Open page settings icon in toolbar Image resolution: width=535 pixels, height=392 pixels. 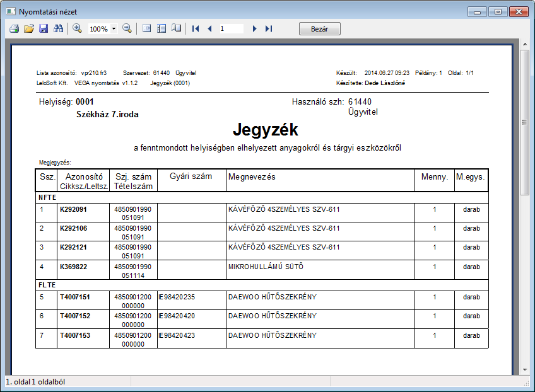coord(147,28)
